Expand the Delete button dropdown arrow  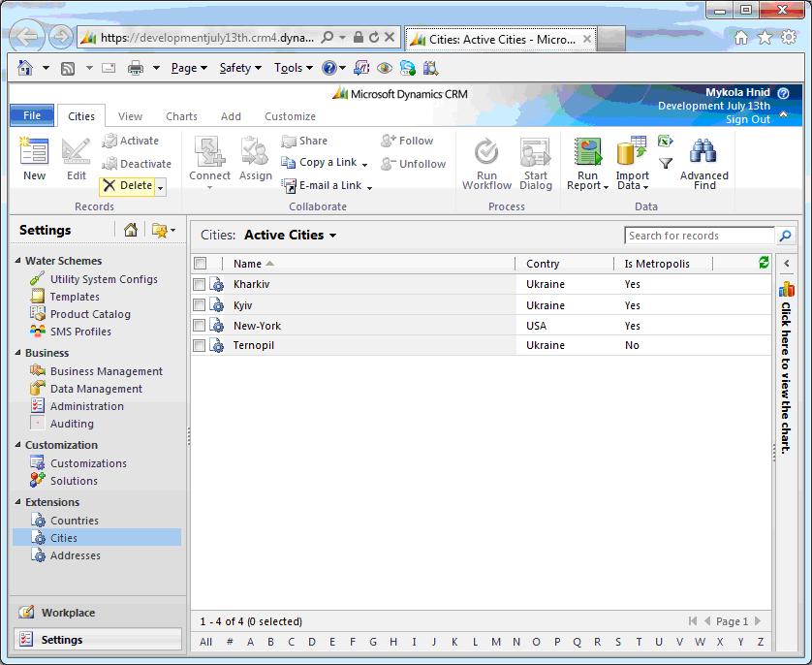click(x=161, y=186)
